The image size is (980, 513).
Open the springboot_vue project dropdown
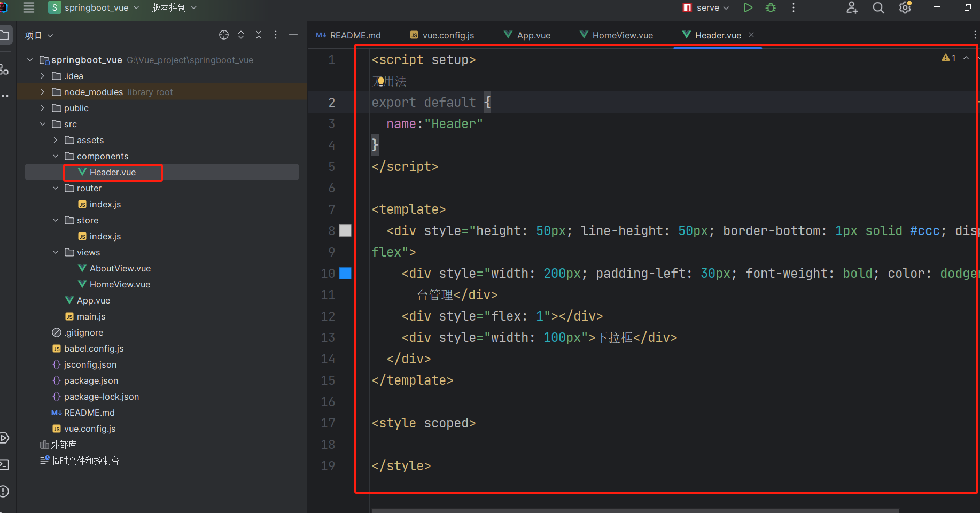[94, 7]
